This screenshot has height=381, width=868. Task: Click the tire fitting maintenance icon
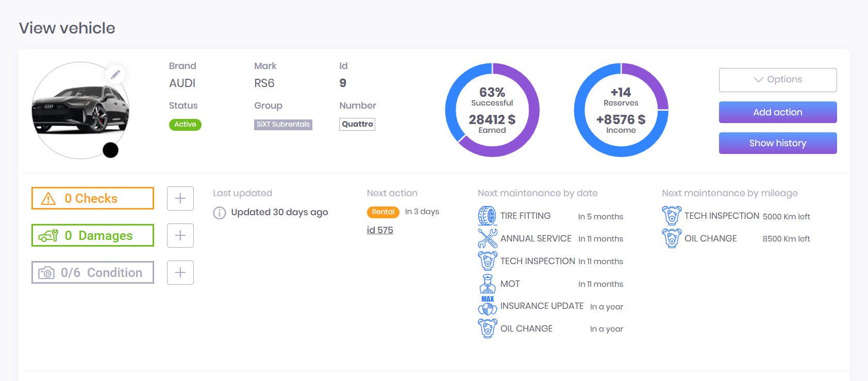coord(487,216)
